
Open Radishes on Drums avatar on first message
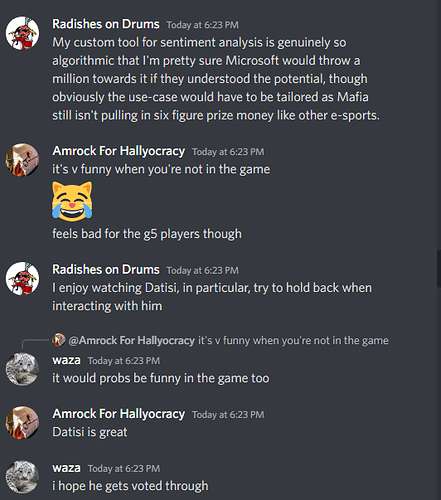coord(22,33)
